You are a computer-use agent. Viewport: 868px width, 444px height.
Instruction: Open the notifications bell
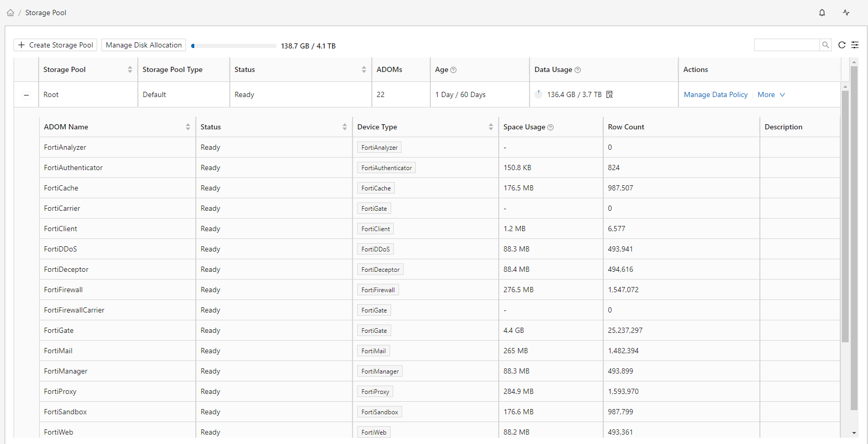[x=822, y=13]
